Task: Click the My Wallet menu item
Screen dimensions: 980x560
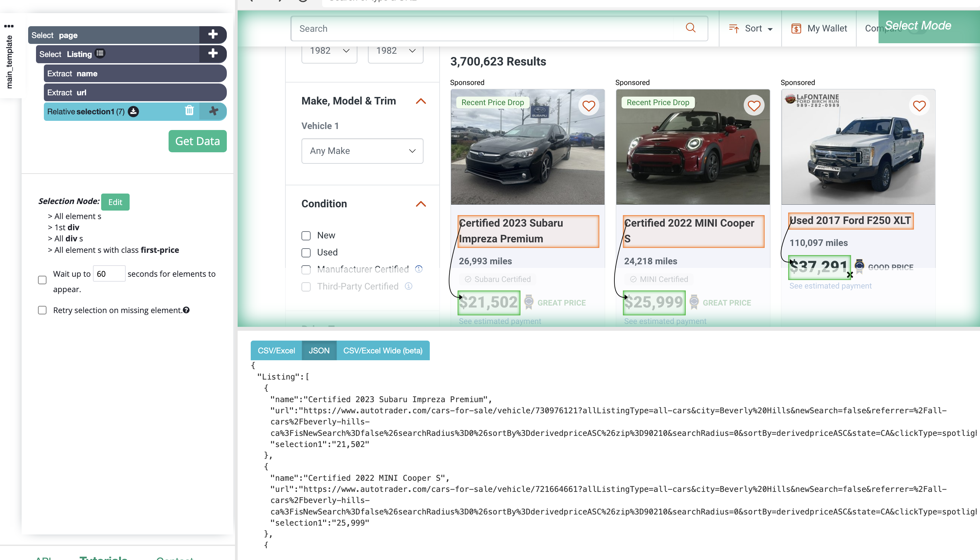Action: tap(819, 28)
